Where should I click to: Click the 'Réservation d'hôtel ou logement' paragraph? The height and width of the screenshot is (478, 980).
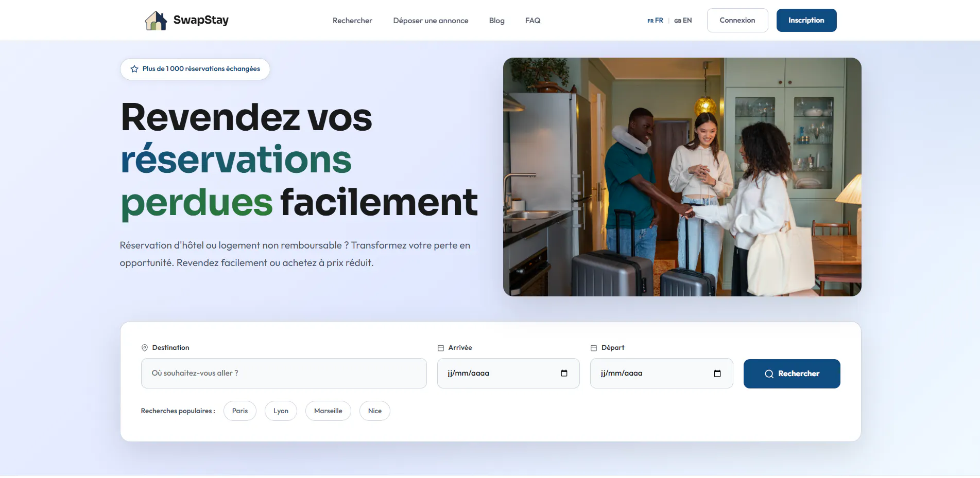(x=295, y=254)
